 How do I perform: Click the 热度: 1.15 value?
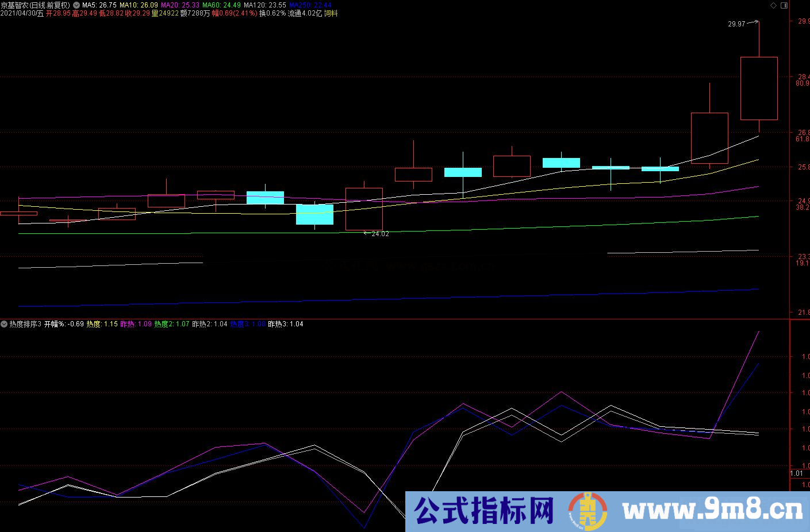(x=102, y=324)
